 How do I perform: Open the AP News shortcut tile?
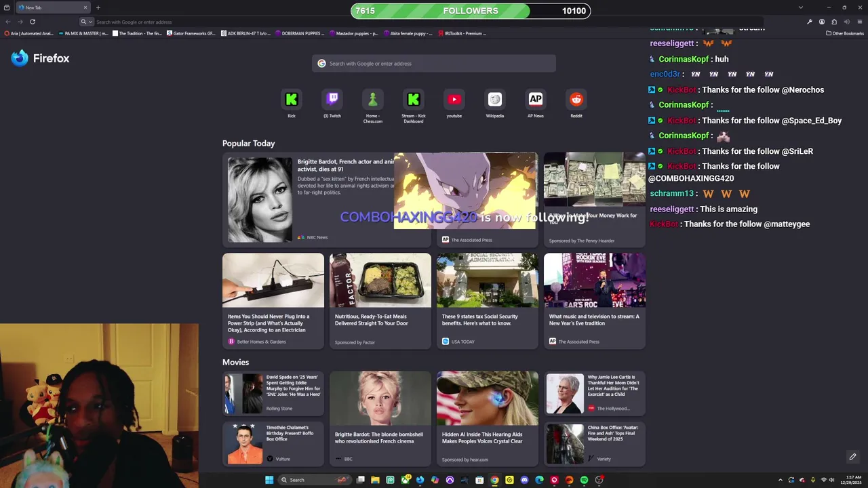(536, 100)
